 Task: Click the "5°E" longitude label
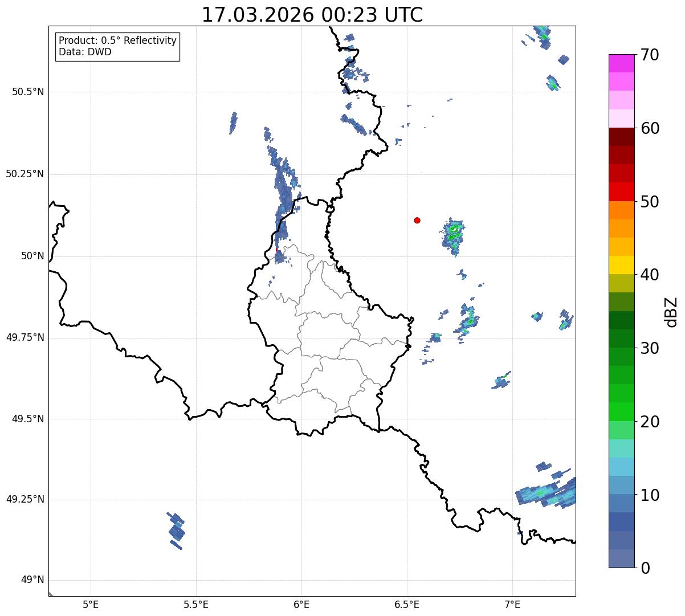click(91, 604)
